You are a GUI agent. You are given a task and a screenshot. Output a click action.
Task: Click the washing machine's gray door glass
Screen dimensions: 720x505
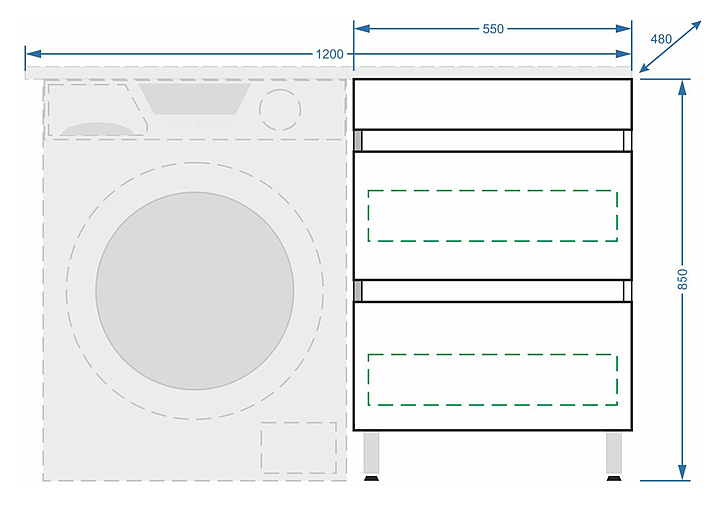coord(195,291)
